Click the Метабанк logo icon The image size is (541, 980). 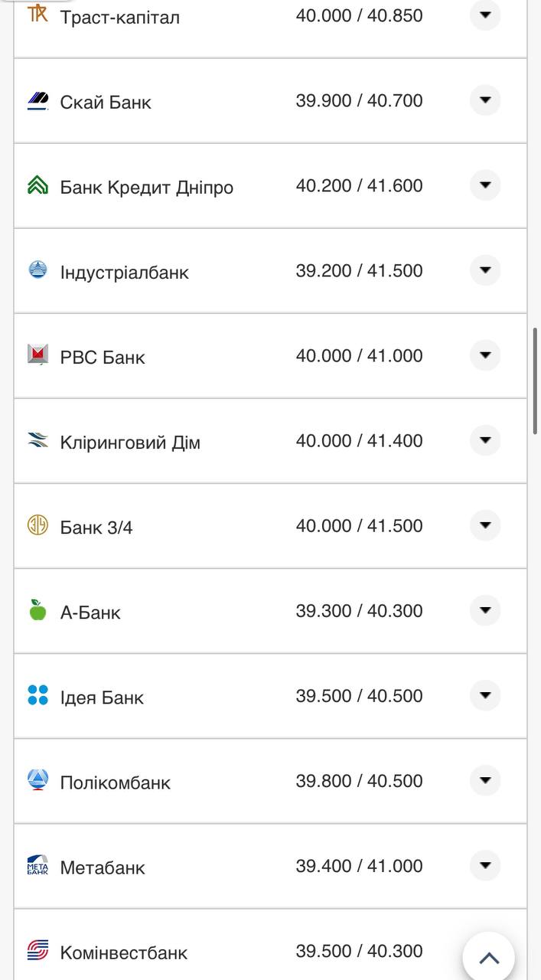pos(37,865)
